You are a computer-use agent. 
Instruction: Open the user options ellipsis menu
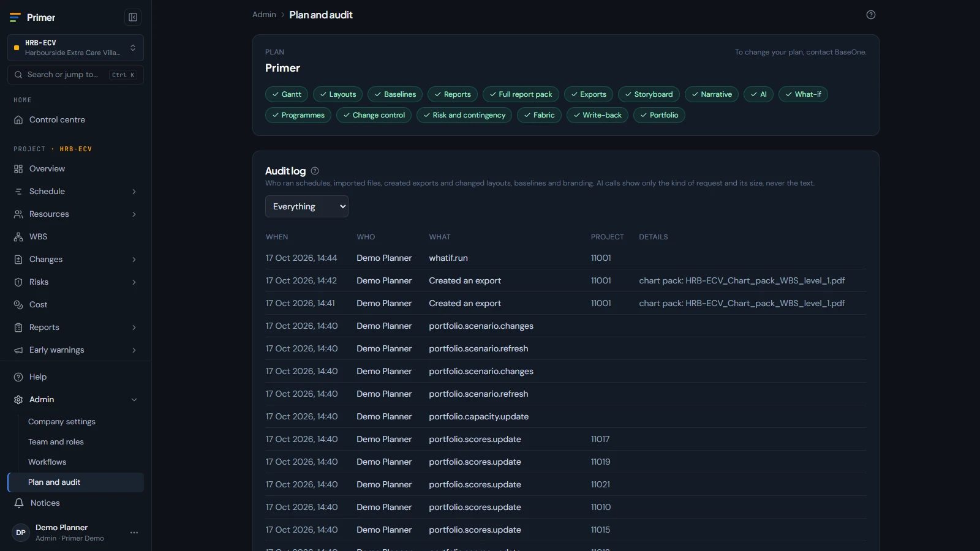pyautogui.click(x=134, y=533)
